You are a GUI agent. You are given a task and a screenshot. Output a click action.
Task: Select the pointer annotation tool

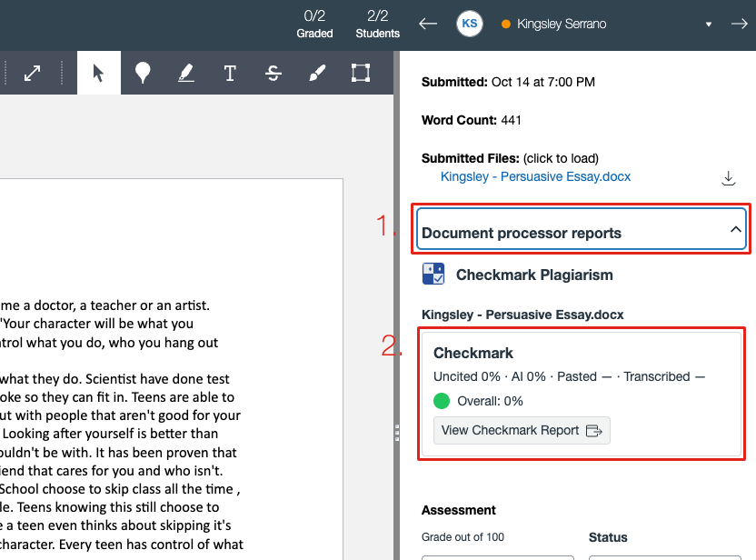[98, 73]
